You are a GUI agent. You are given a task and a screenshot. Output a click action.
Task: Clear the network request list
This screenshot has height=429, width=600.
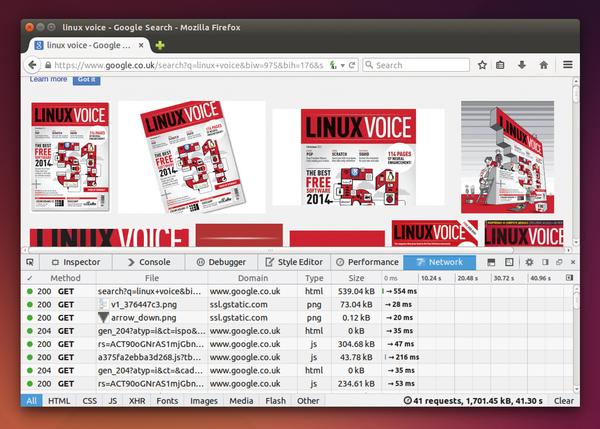[564, 401]
